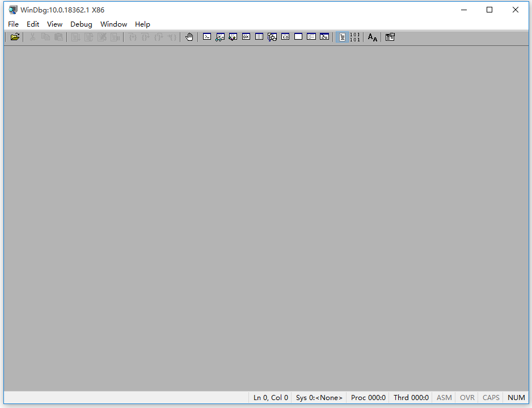Click the disabled Go debugging toolbar icon
532x408 pixels.
75,37
